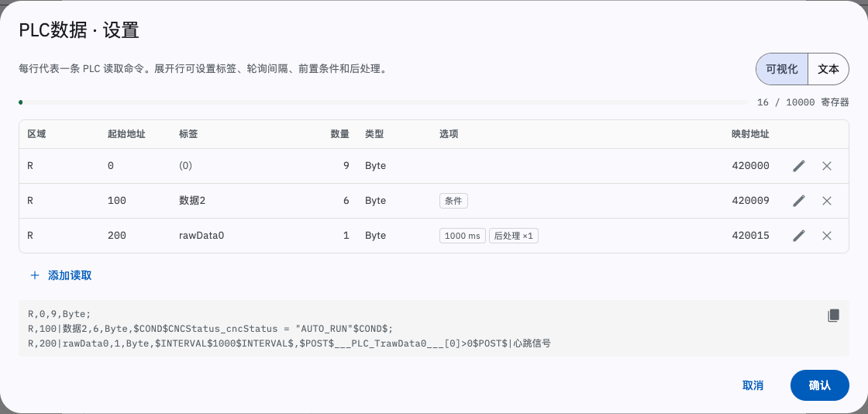Click mapped address 420009
Viewport: 868px width, 414px height.
pyautogui.click(x=750, y=201)
